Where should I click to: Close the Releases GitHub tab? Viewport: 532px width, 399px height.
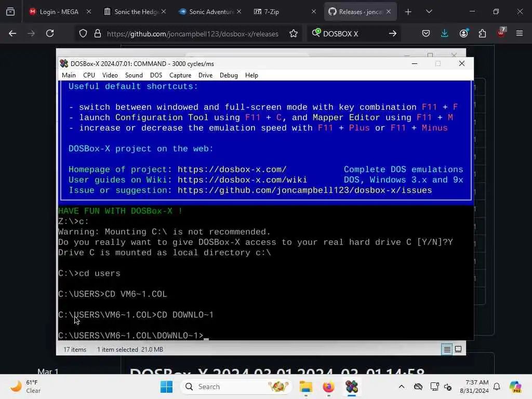pos(389,12)
